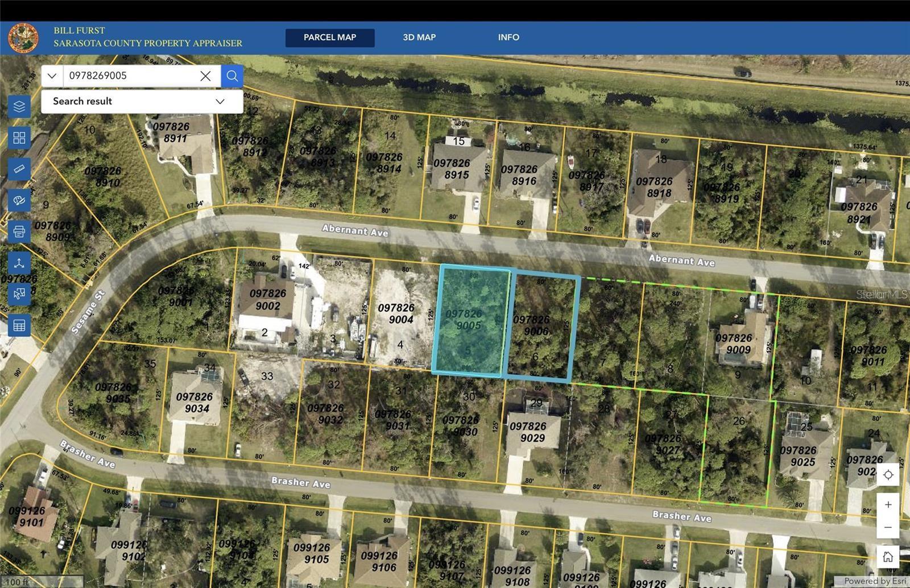Switch to the 3D MAP tab
910x588 pixels.
[x=418, y=37]
